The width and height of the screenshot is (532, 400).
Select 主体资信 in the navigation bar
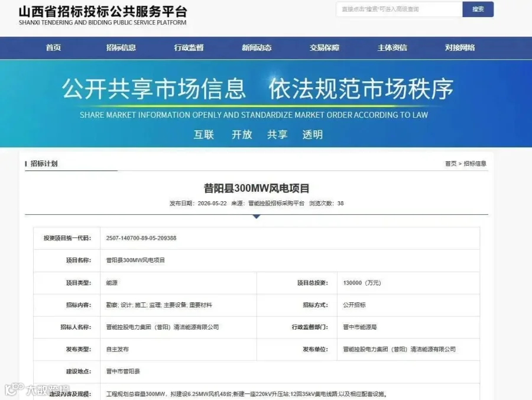click(x=392, y=47)
